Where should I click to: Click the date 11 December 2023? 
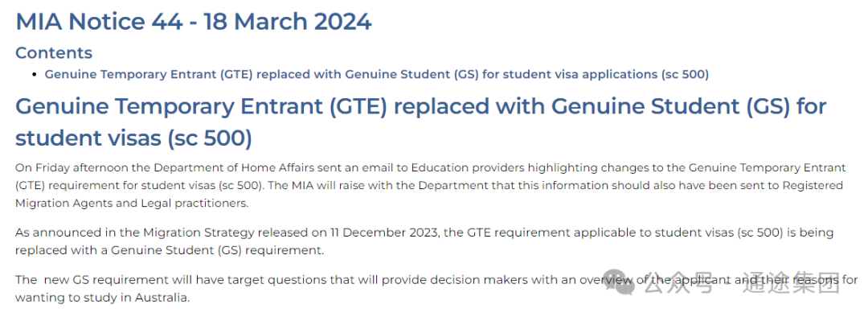click(x=385, y=233)
